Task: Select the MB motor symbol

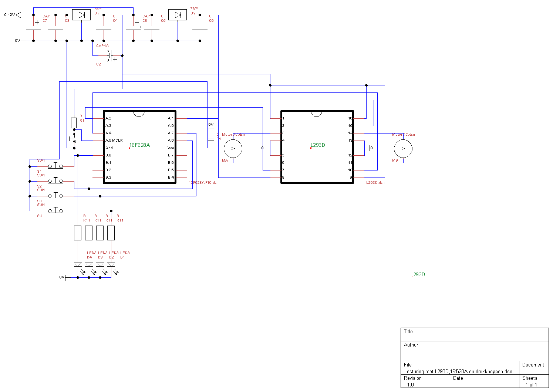Action: tap(403, 148)
